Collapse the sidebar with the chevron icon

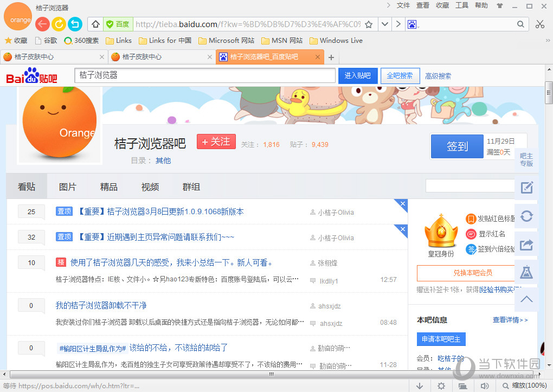click(526, 299)
